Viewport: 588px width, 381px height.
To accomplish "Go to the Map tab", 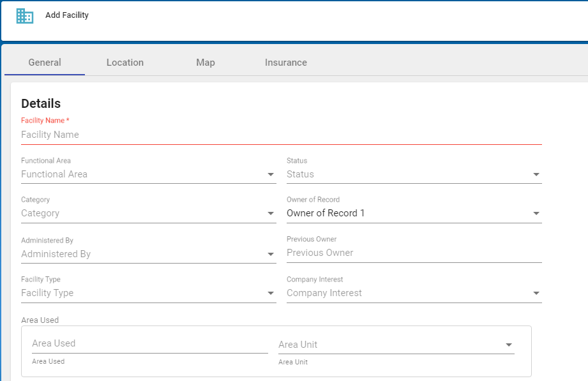I will click(x=206, y=63).
